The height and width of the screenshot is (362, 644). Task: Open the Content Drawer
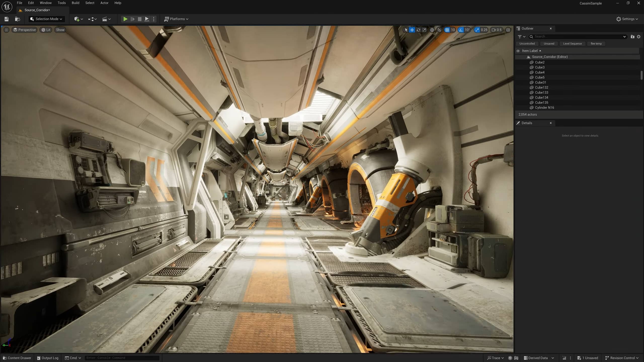coord(17,358)
